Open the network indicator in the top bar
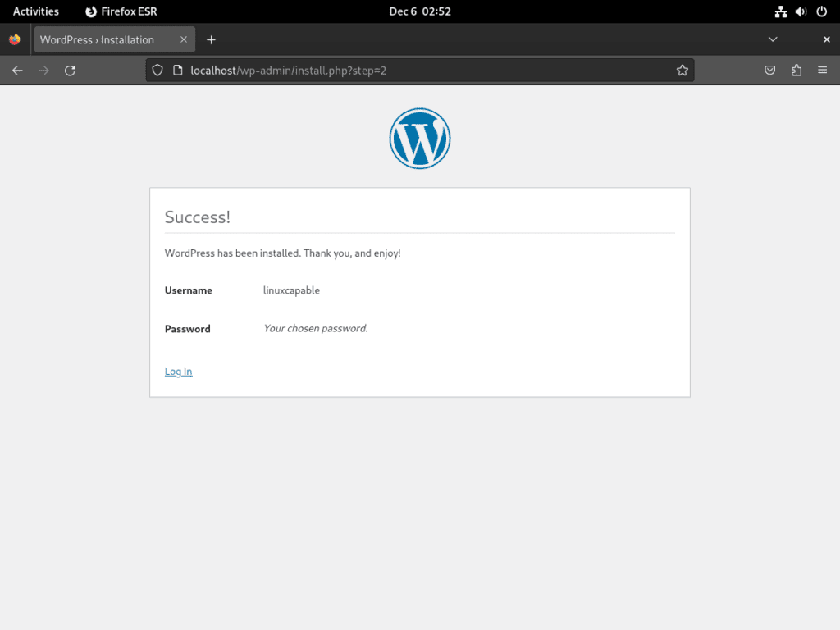The image size is (840, 630). click(x=780, y=11)
